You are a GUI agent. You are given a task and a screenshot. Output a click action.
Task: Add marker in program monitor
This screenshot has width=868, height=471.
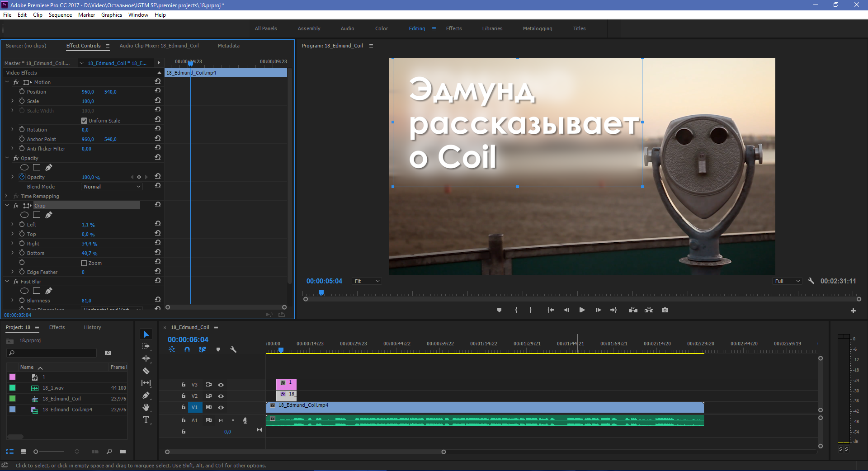pos(499,310)
